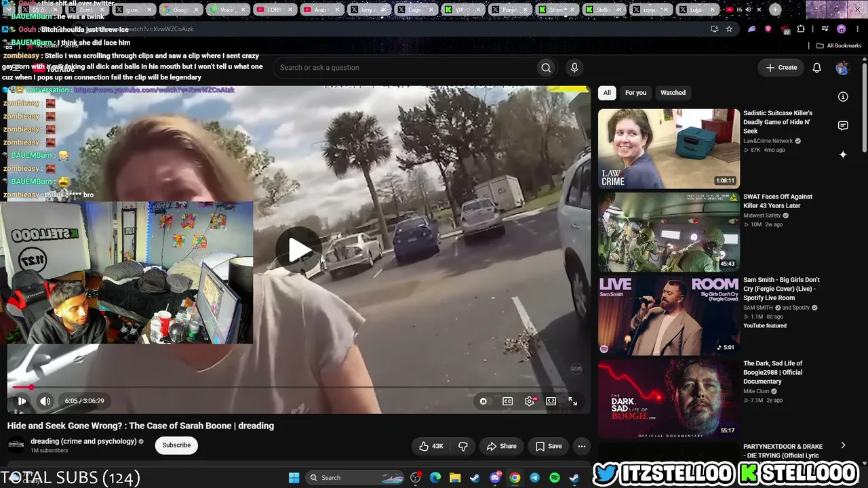Select the All filter chip

607,93
